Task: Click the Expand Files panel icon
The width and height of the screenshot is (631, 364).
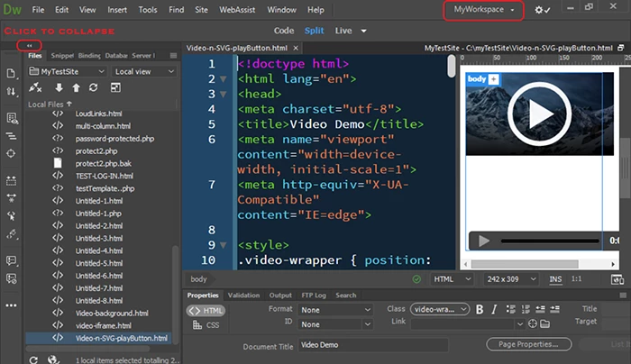Action: 115,87
